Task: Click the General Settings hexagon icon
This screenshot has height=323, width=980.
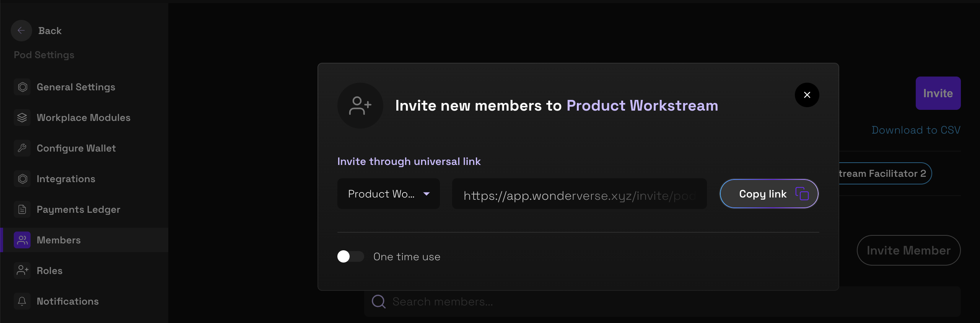Action: pos(23,87)
